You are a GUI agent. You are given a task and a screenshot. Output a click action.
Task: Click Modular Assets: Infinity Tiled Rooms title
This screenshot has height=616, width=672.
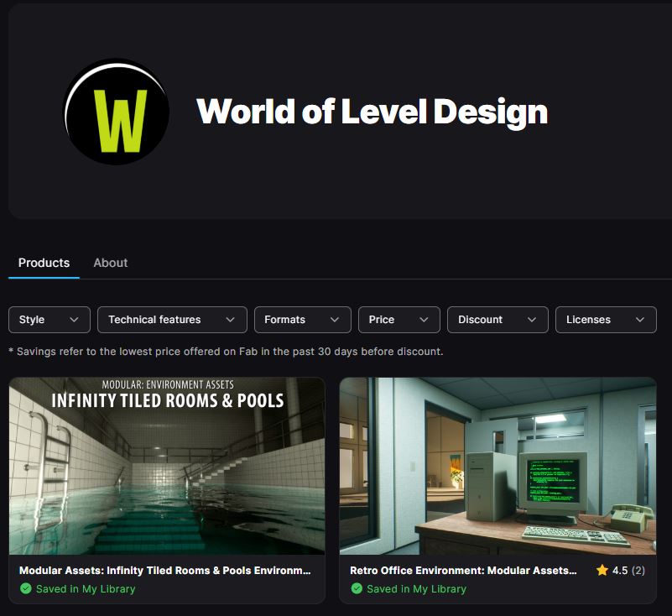pyautogui.click(x=165, y=571)
